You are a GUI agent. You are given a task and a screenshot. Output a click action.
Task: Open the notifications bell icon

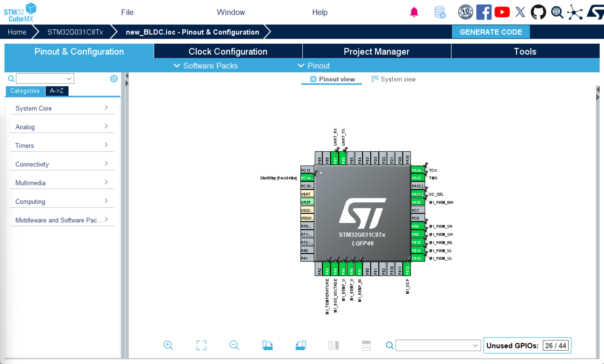[x=414, y=12]
